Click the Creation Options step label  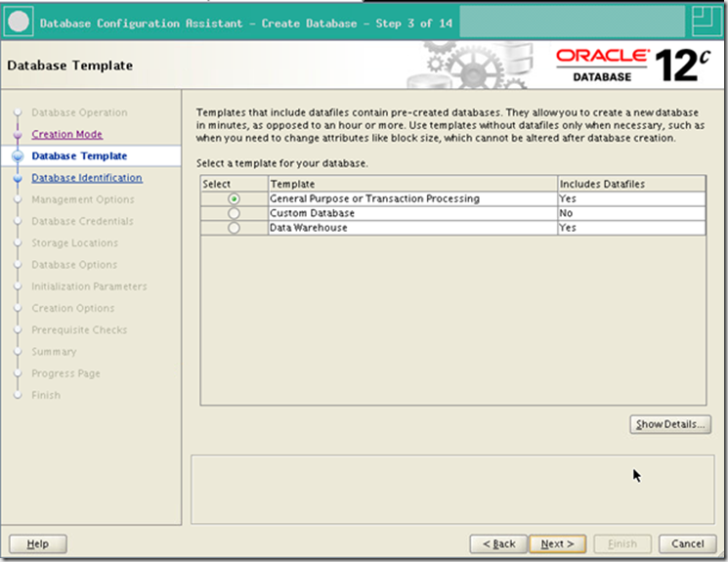pos(73,309)
